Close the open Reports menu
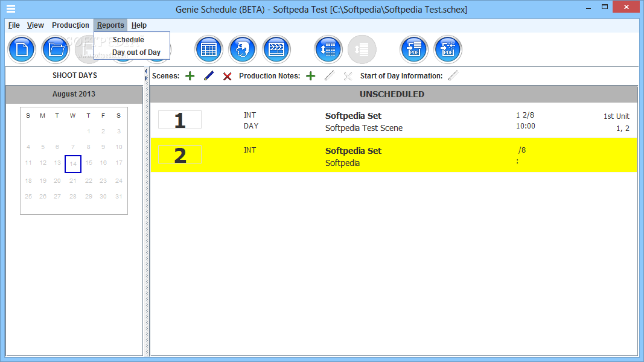 click(110, 25)
